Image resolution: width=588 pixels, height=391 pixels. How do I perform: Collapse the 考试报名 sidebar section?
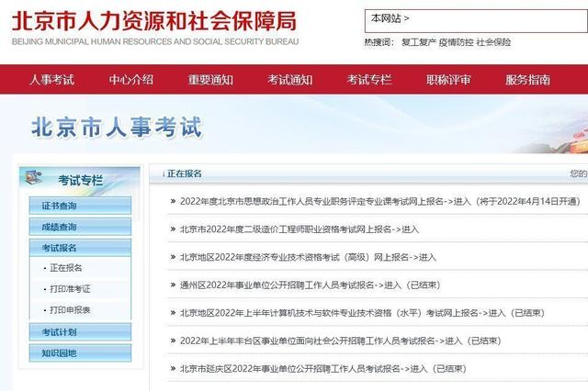[80, 248]
